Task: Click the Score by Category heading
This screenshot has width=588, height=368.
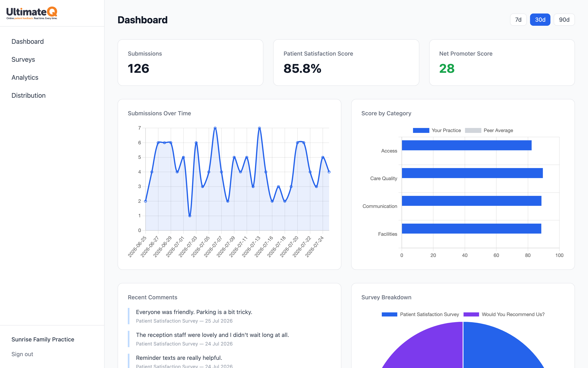Action: 386,113
